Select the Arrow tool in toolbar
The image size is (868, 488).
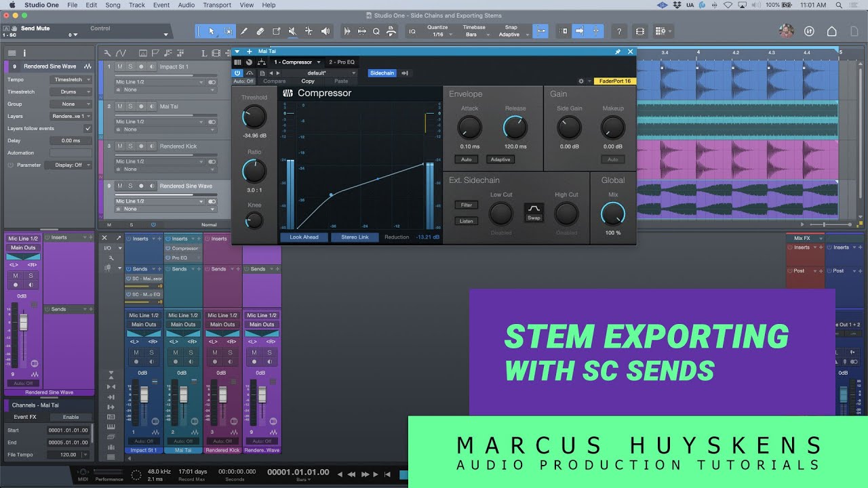212,31
